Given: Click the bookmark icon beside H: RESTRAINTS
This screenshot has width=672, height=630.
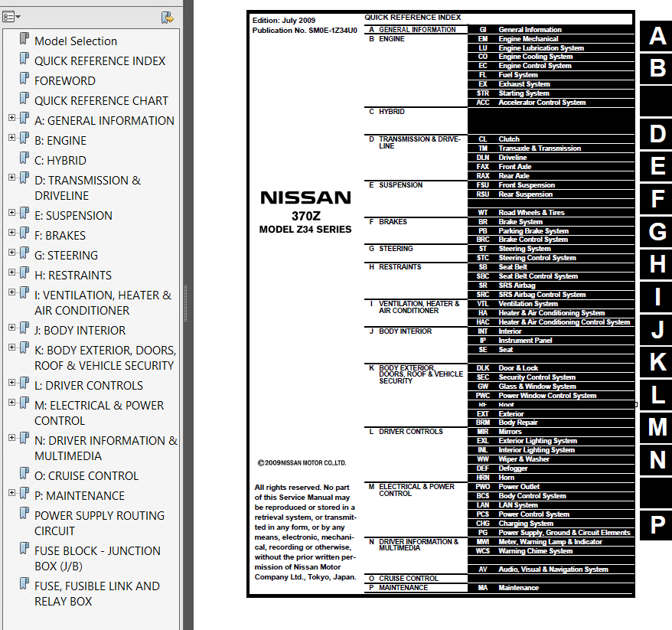Looking at the screenshot, I should click(24, 273).
